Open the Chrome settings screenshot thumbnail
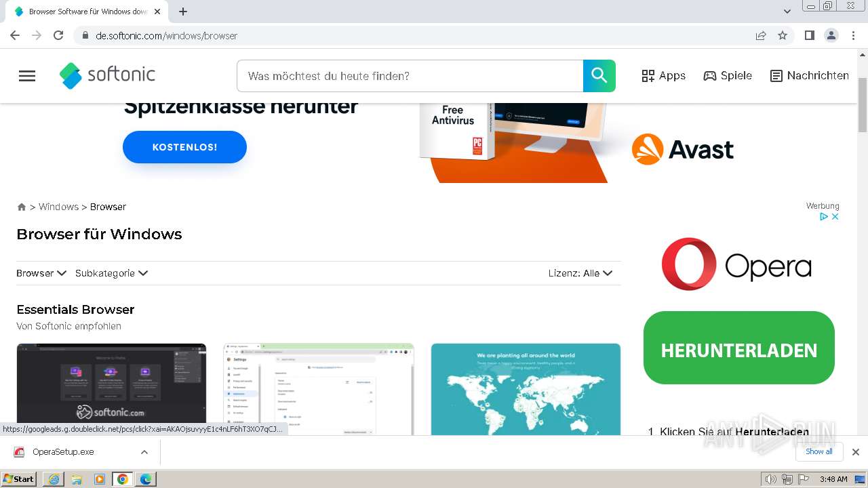The image size is (868, 488). (x=319, y=389)
